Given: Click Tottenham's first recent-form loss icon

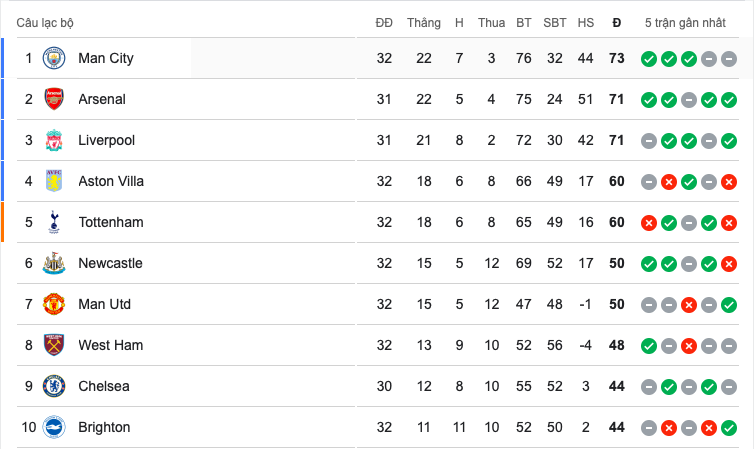Looking at the screenshot, I should pyautogui.click(x=649, y=222).
